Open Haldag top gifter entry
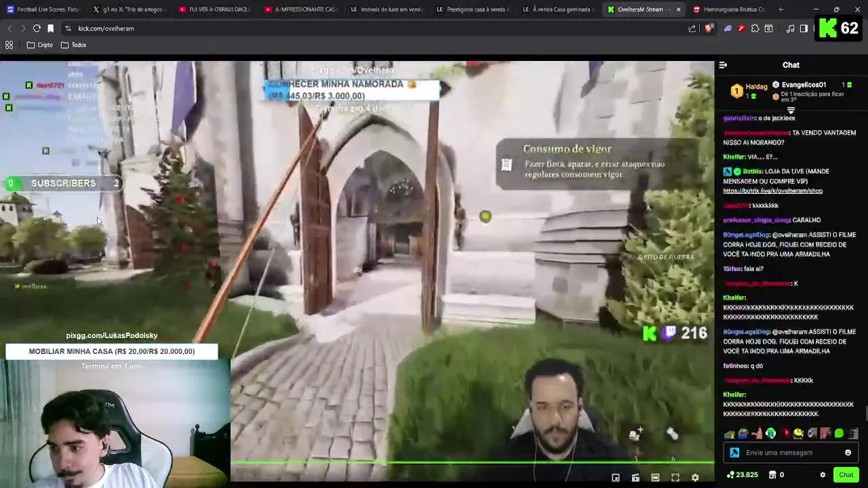Image resolution: width=868 pixels, height=488 pixels. pos(749,90)
